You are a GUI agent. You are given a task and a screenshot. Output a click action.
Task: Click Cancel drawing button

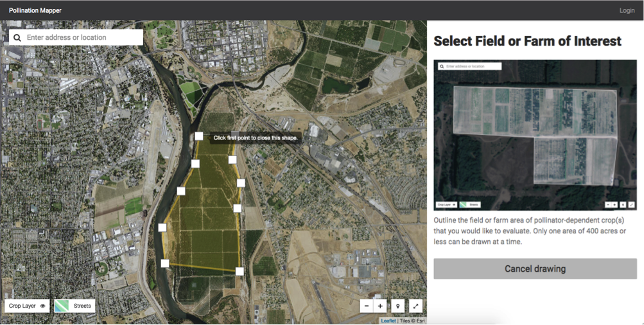[535, 268]
